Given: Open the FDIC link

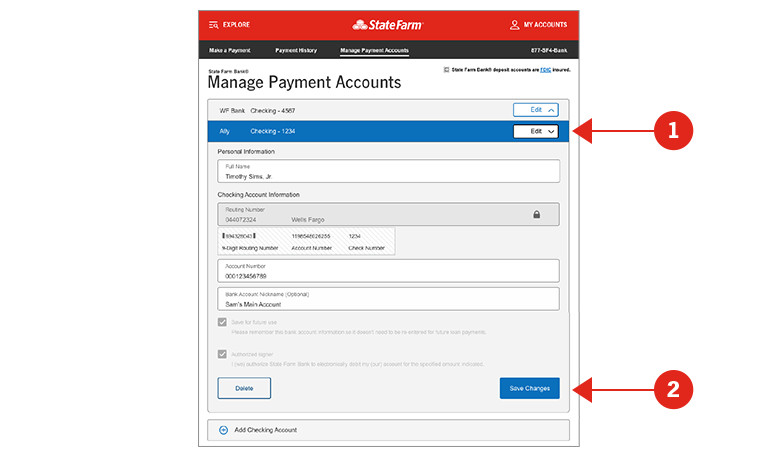Looking at the screenshot, I should [545, 70].
